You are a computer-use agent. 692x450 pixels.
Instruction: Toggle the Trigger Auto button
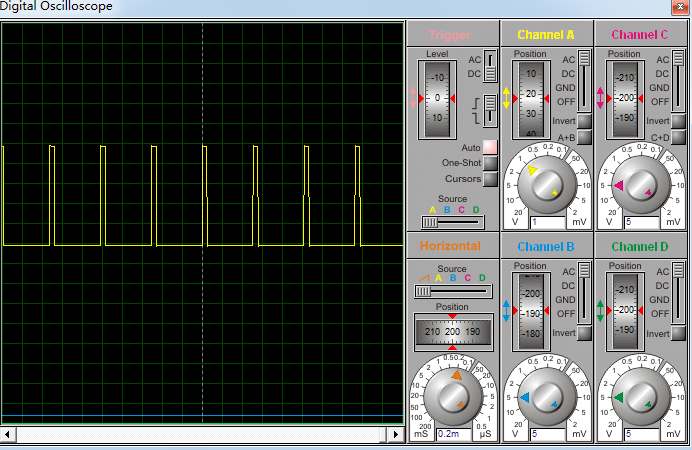tap(490, 147)
